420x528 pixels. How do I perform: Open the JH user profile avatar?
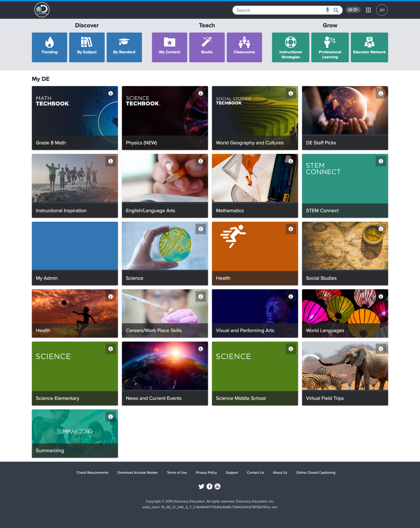pyautogui.click(x=382, y=10)
